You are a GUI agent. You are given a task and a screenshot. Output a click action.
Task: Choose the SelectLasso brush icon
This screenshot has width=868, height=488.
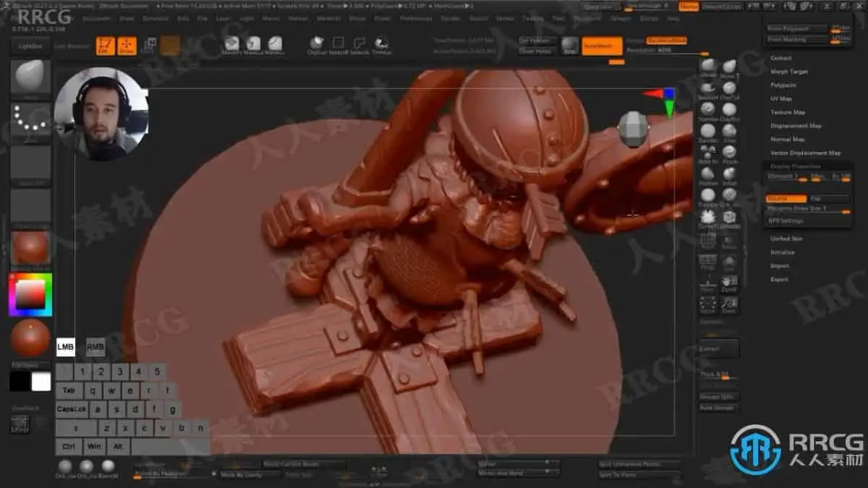point(359,45)
